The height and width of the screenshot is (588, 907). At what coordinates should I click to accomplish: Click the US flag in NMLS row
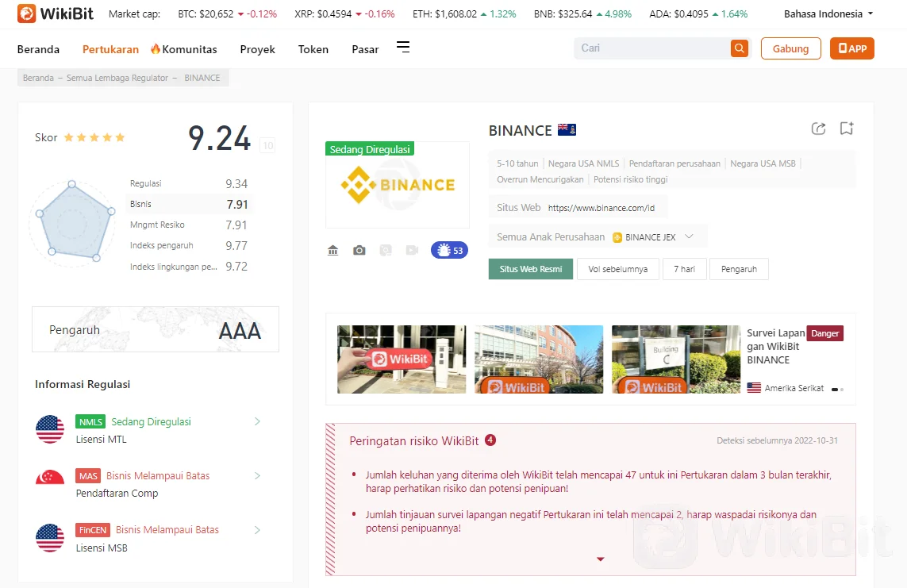(x=50, y=429)
